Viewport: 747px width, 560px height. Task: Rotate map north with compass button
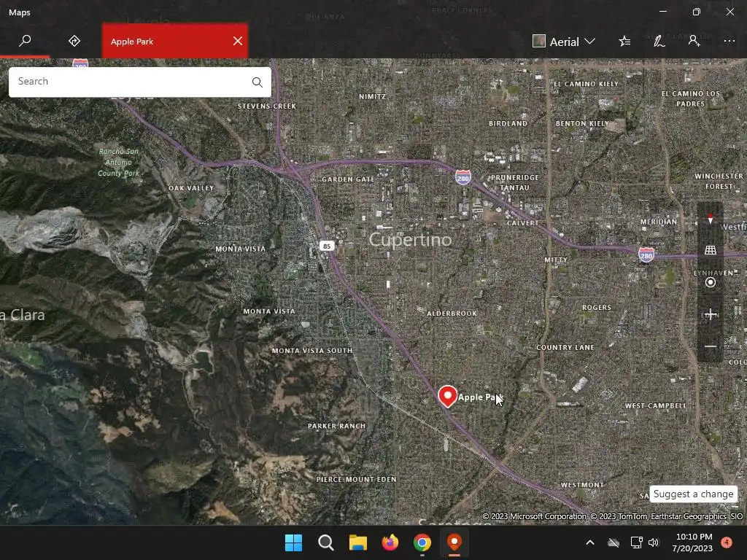[711, 219]
